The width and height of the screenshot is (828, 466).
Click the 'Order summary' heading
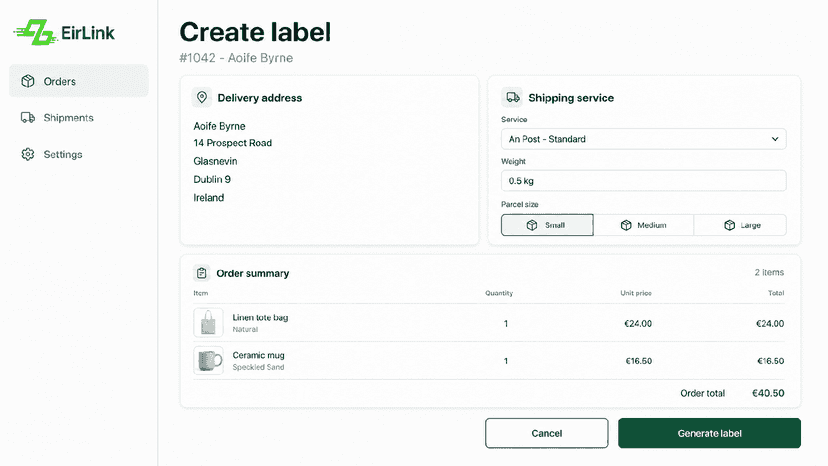coord(252,273)
